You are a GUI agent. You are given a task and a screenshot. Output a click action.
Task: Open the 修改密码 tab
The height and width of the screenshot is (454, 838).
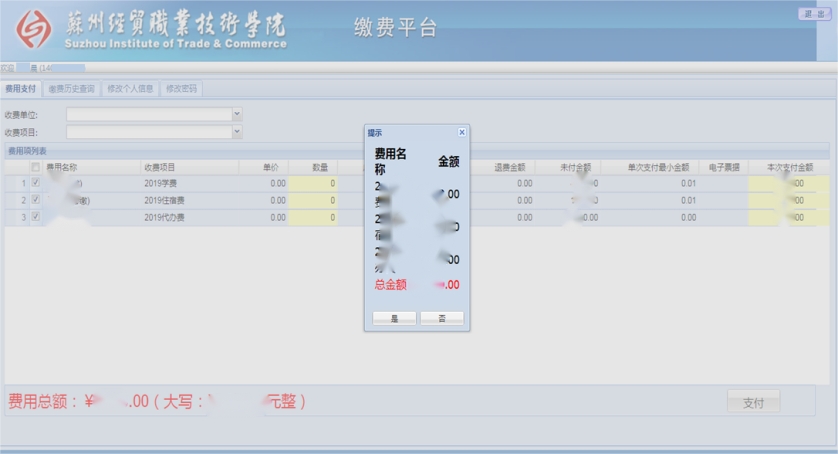point(182,89)
